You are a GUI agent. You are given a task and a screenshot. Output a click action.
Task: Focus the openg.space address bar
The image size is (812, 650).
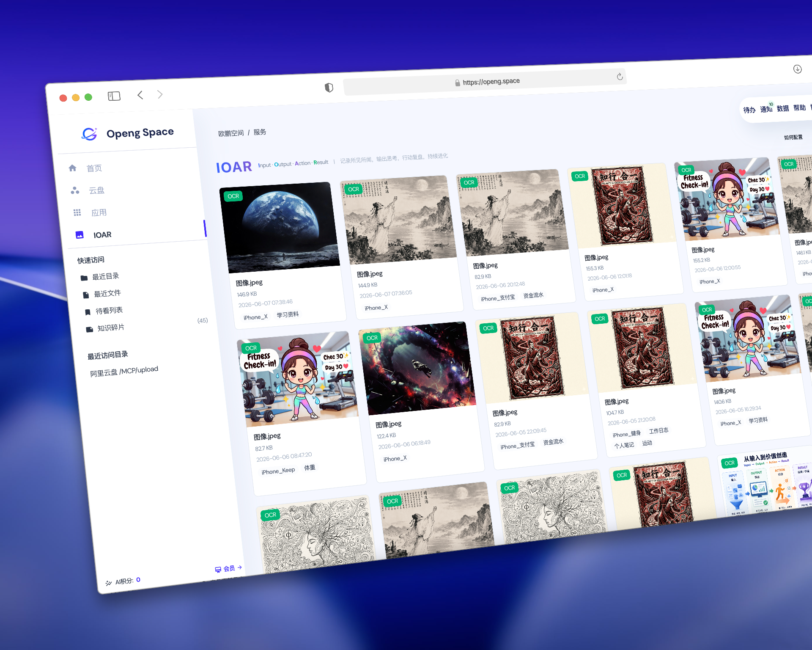(485, 82)
